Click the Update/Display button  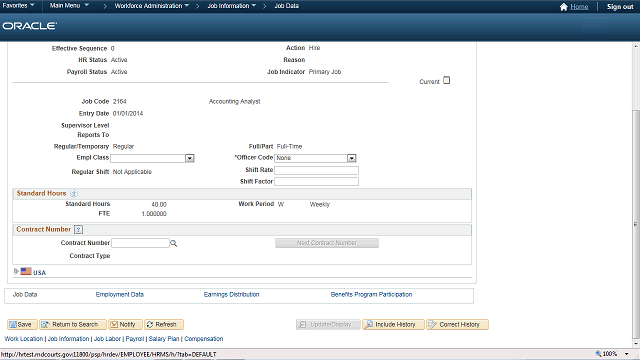click(328, 324)
